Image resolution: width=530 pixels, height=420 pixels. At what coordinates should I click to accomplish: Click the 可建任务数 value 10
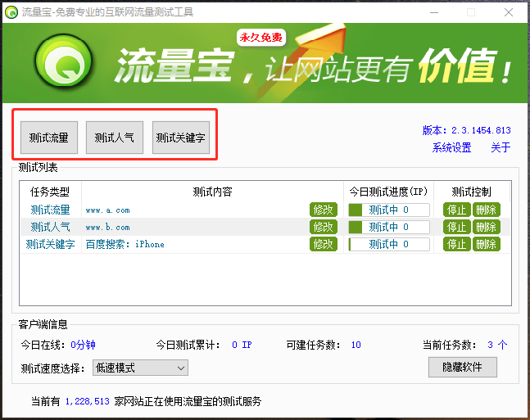click(356, 345)
